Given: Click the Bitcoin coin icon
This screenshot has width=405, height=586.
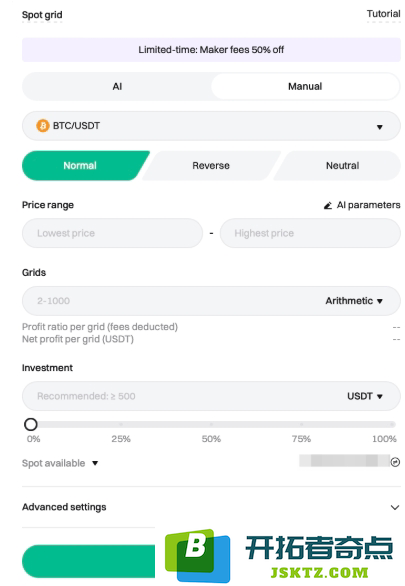Looking at the screenshot, I should pos(43,126).
